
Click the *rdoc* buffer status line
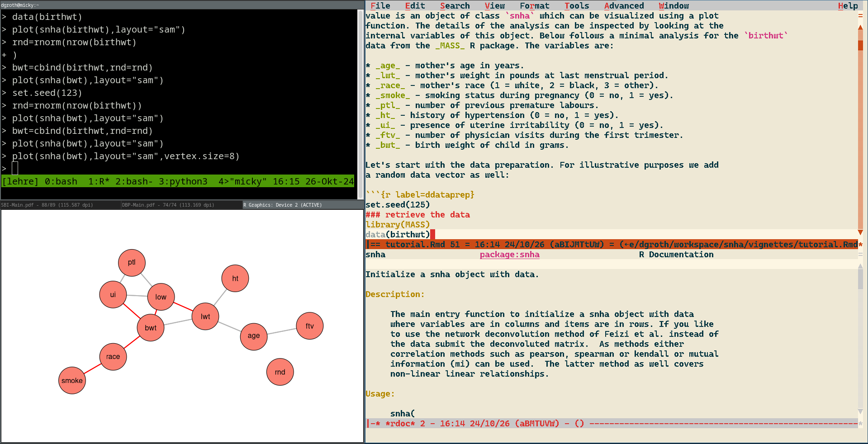pos(612,424)
